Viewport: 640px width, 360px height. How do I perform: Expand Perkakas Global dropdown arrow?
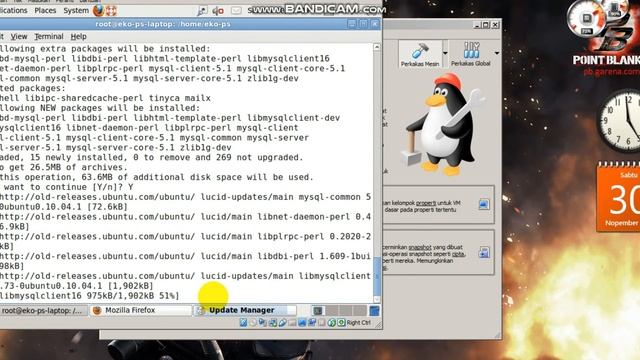(497, 53)
